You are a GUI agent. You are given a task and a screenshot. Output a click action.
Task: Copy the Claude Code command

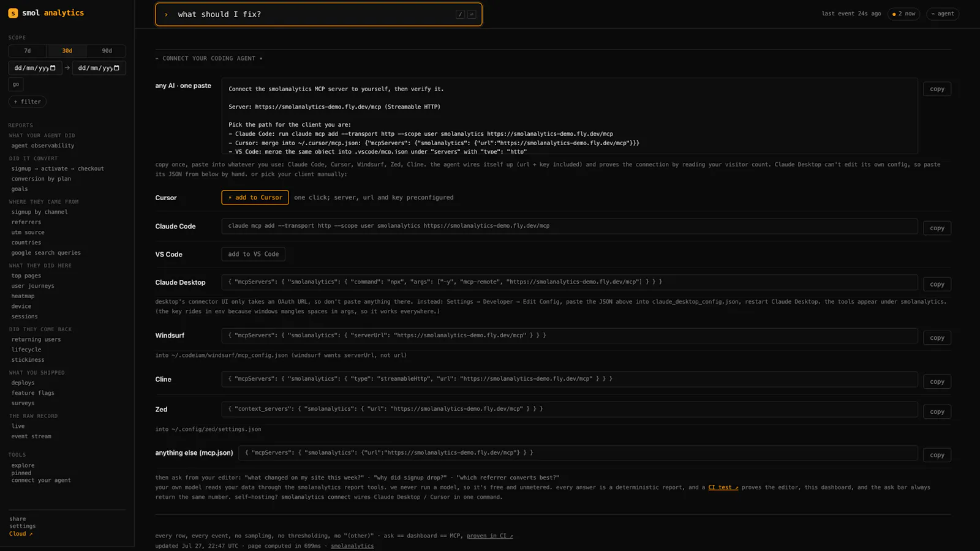coord(937,228)
